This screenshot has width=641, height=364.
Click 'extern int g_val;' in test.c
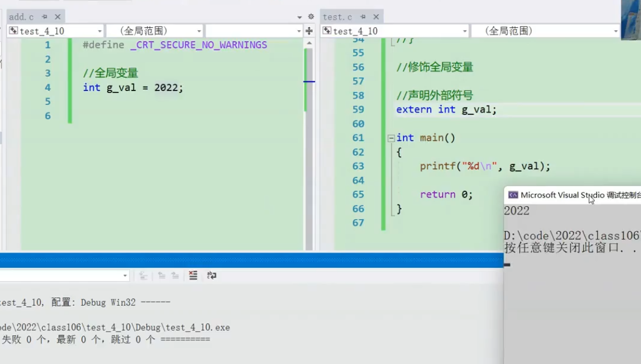pyautogui.click(x=446, y=109)
